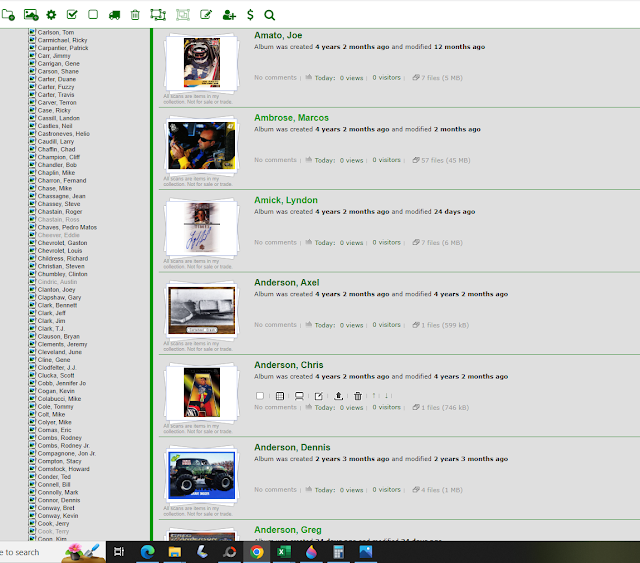Click the Ambrose, Marcos album thumbnail
This screenshot has width=640, height=563.
[202, 145]
